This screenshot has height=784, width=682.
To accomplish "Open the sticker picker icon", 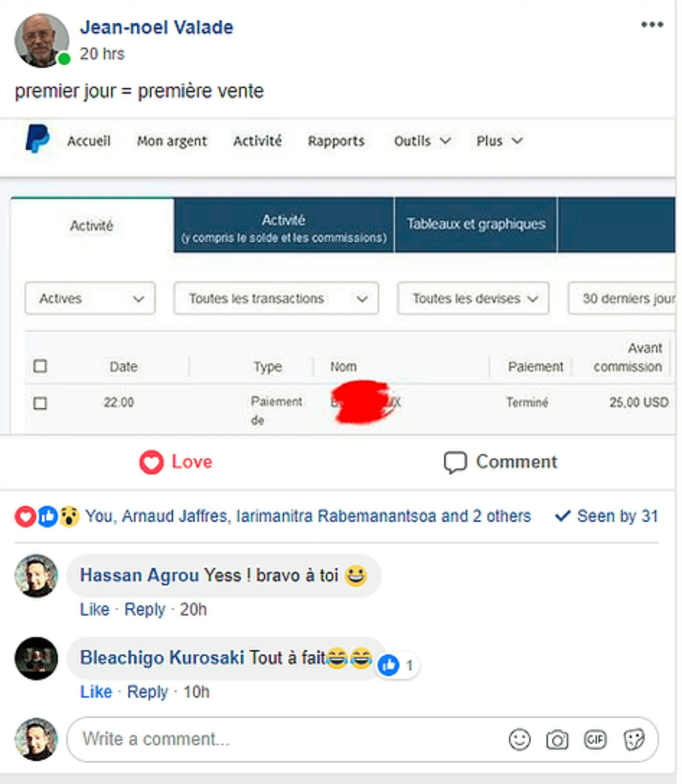I will pos(634,739).
